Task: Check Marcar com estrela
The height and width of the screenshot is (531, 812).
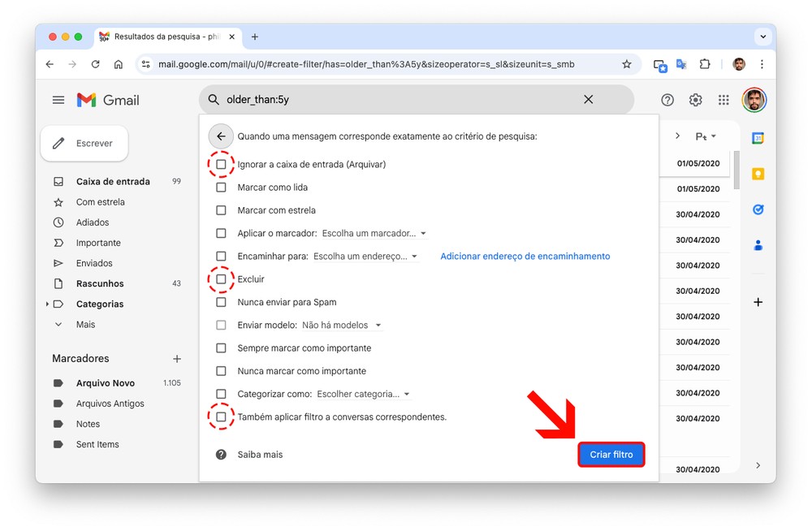Action: coord(221,210)
